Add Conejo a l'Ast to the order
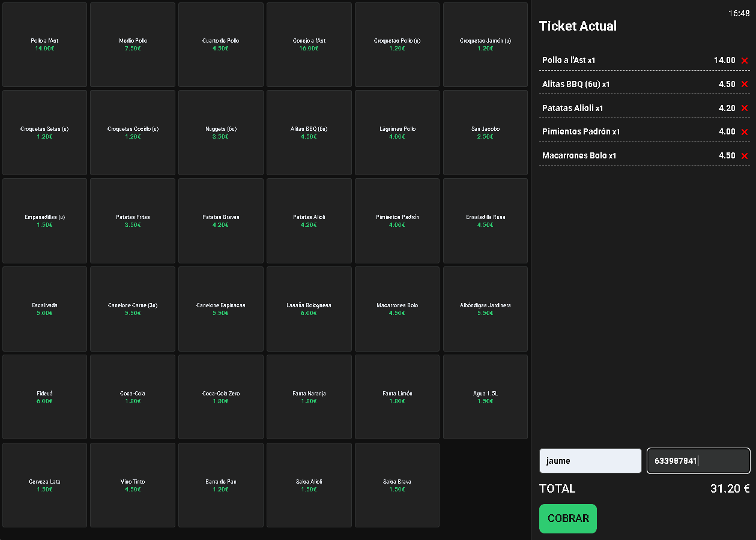The width and height of the screenshot is (756, 540). (x=309, y=44)
